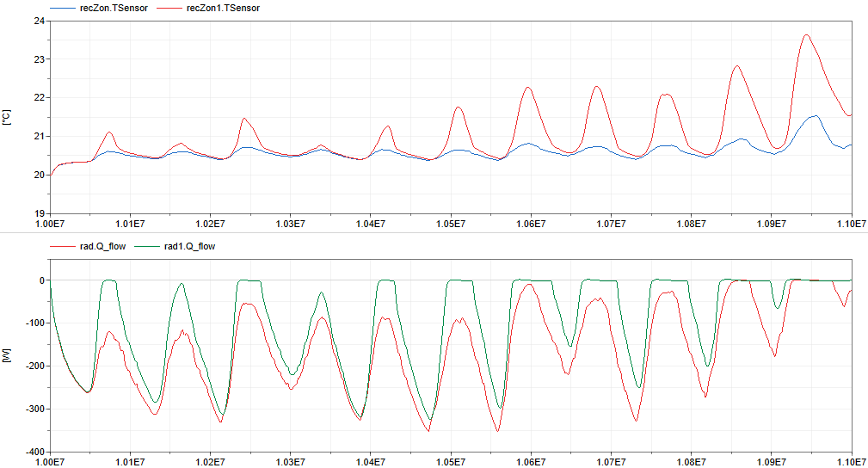Click the -200 tick on power axis

tap(34, 366)
